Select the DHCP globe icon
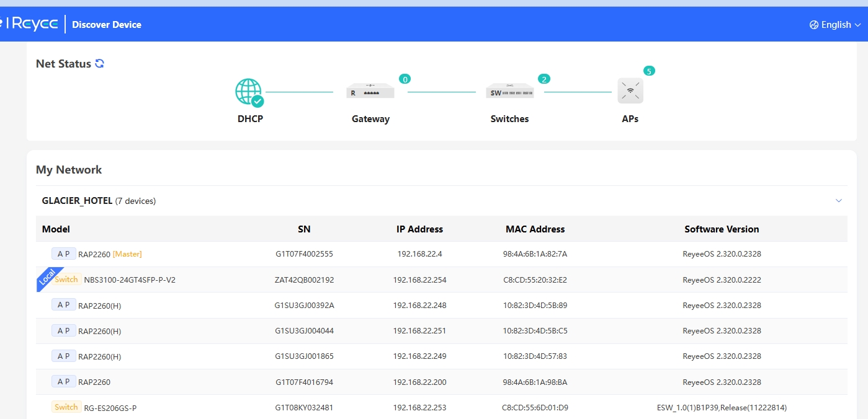Image resolution: width=868 pixels, height=419 pixels. click(249, 92)
